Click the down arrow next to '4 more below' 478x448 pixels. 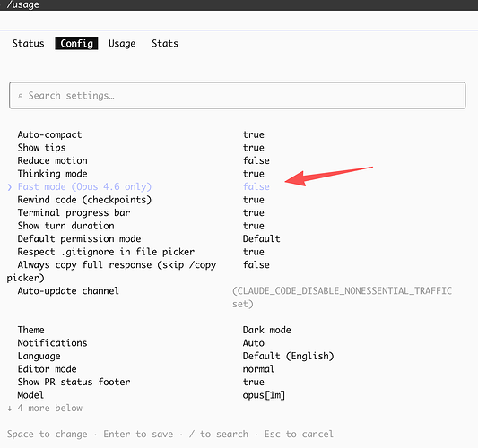pyautogui.click(x=10, y=409)
